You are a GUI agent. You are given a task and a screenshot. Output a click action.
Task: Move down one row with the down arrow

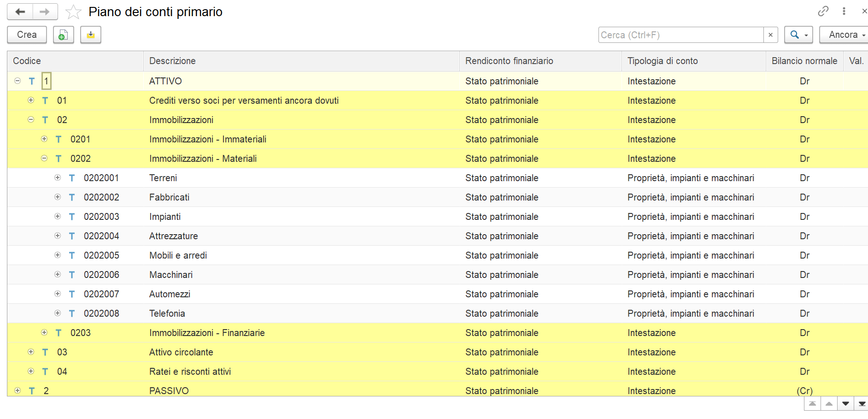click(x=845, y=404)
